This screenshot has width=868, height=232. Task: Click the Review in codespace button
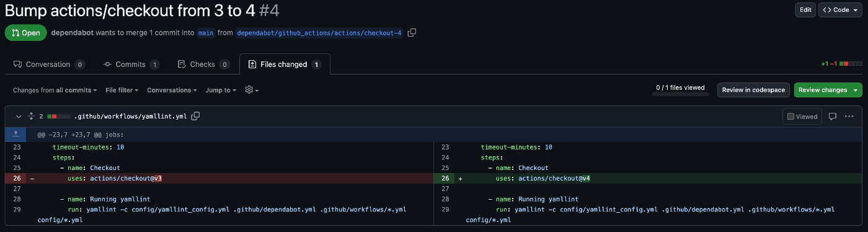(753, 90)
